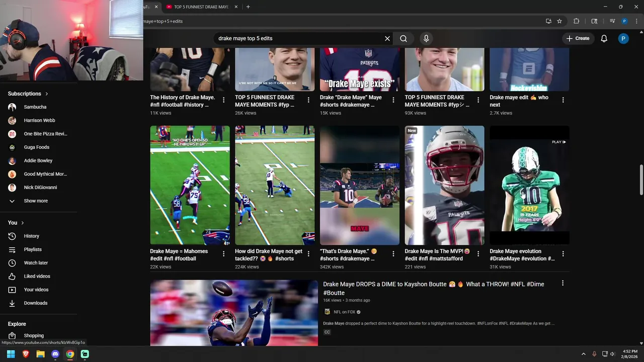
Task: Click the taskbar volume icon
Action: click(x=612, y=354)
